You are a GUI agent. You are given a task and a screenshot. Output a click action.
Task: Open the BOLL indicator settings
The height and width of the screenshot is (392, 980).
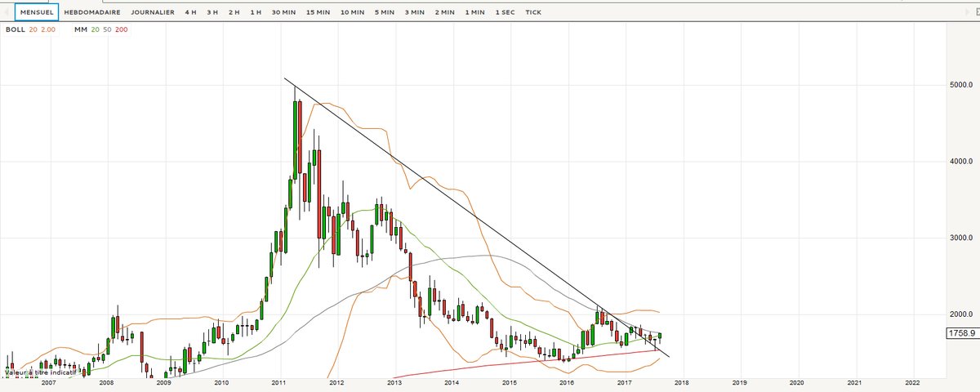pyautogui.click(x=15, y=29)
